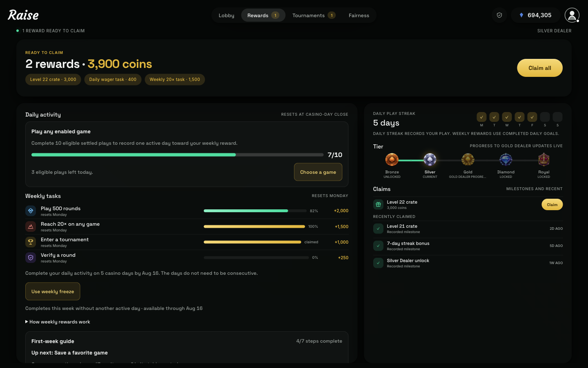
Task: Click the Choose a game button
Action: (318, 172)
